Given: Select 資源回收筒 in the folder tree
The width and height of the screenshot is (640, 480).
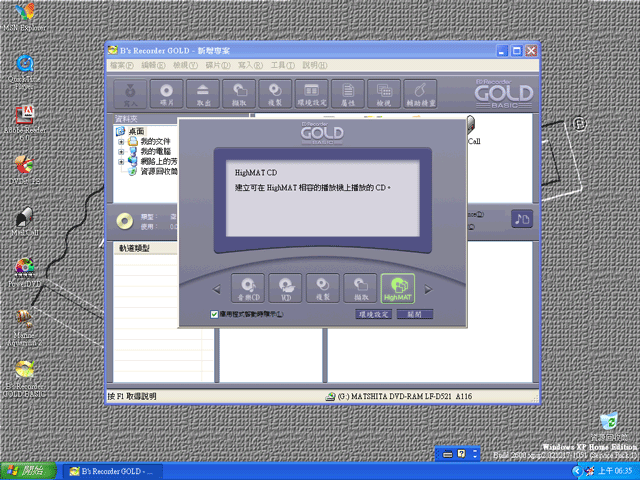Looking at the screenshot, I should [x=159, y=171].
